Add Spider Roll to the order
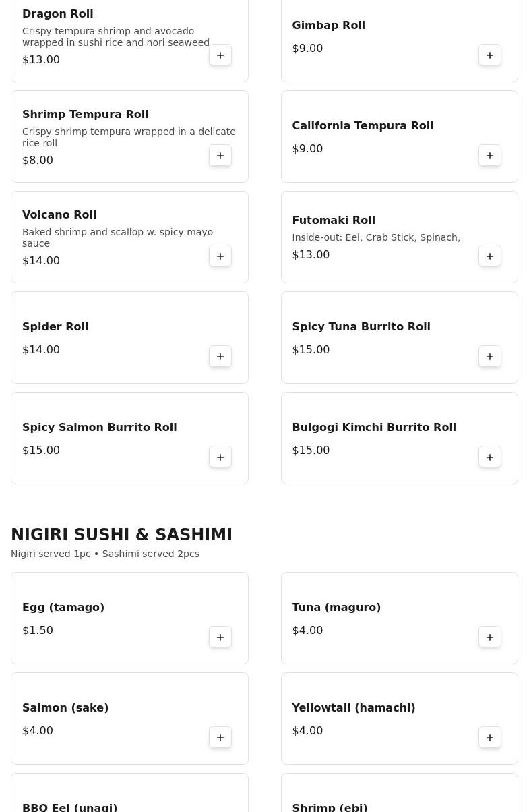 pyautogui.click(x=220, y=357)
